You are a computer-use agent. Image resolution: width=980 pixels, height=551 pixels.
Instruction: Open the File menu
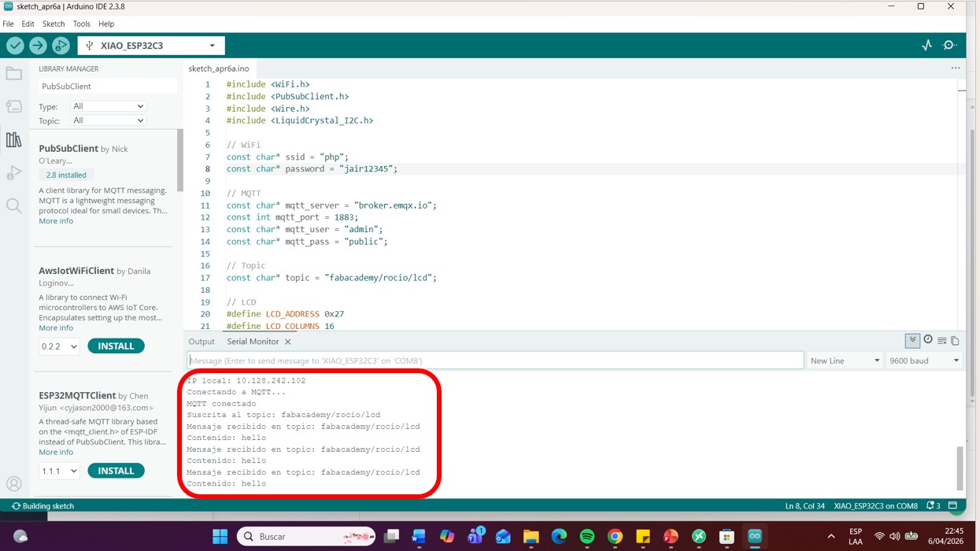point(8,24)
